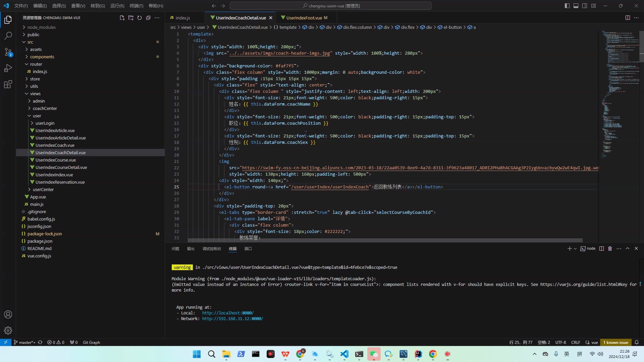Toggle the primary side bar layout

(567, 6)
